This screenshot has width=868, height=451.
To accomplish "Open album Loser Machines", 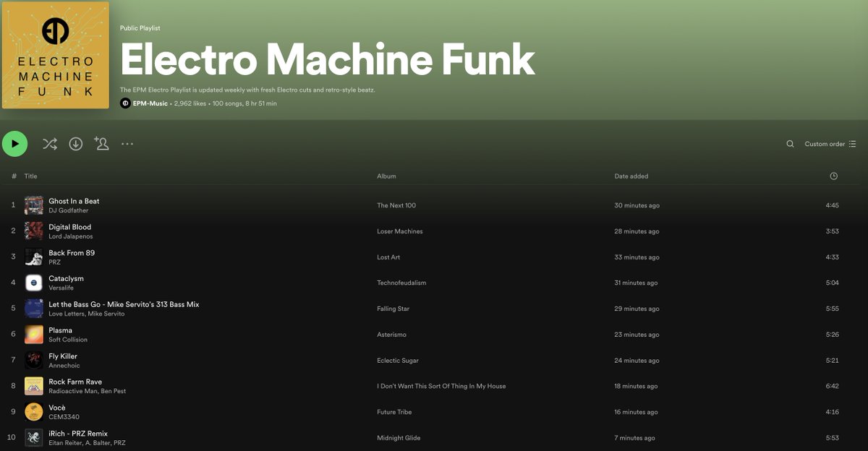I will 400,231.
